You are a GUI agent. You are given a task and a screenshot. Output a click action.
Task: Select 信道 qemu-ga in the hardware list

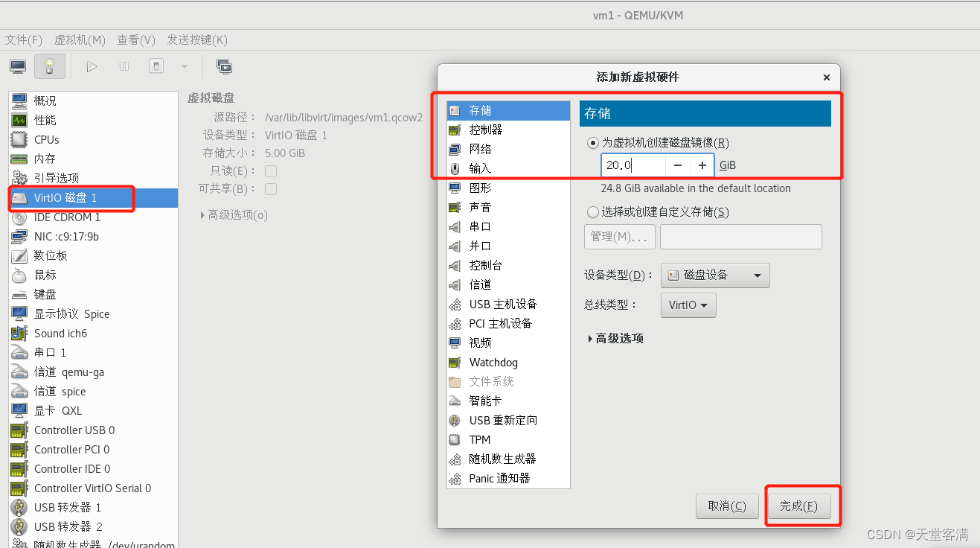coord(93,372)
